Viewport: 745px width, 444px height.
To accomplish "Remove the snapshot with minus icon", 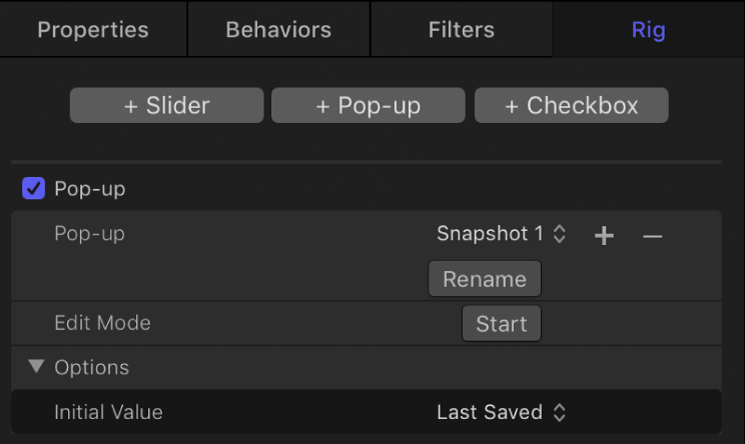I will click(652, 235).
